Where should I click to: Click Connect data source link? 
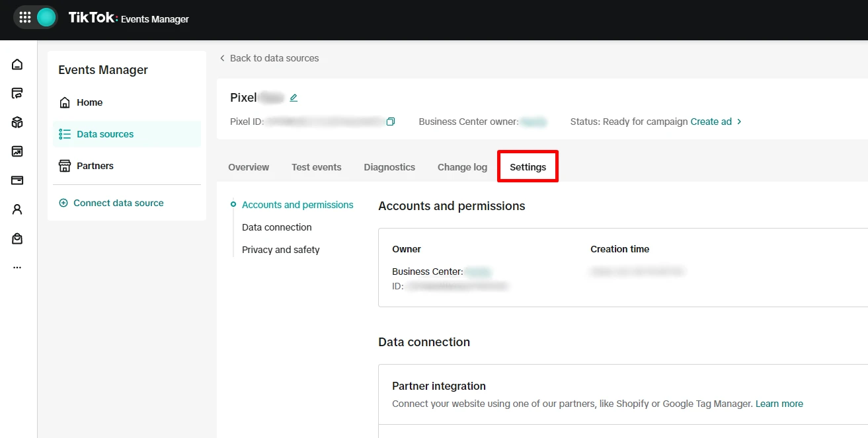coord(118,203)
